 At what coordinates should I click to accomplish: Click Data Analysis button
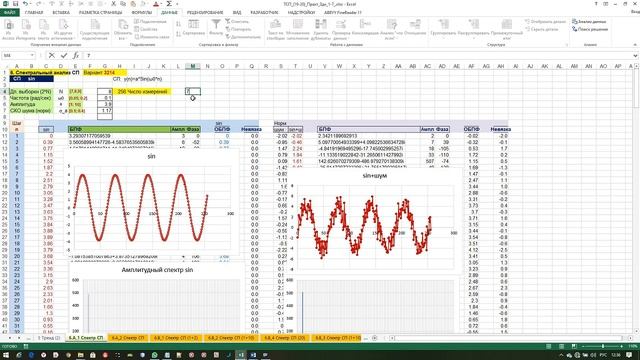point(589,21)
